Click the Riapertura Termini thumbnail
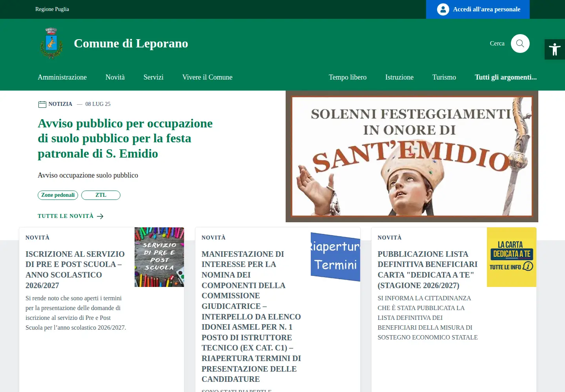This screenshot has width=565, height=392. [335, 257]
